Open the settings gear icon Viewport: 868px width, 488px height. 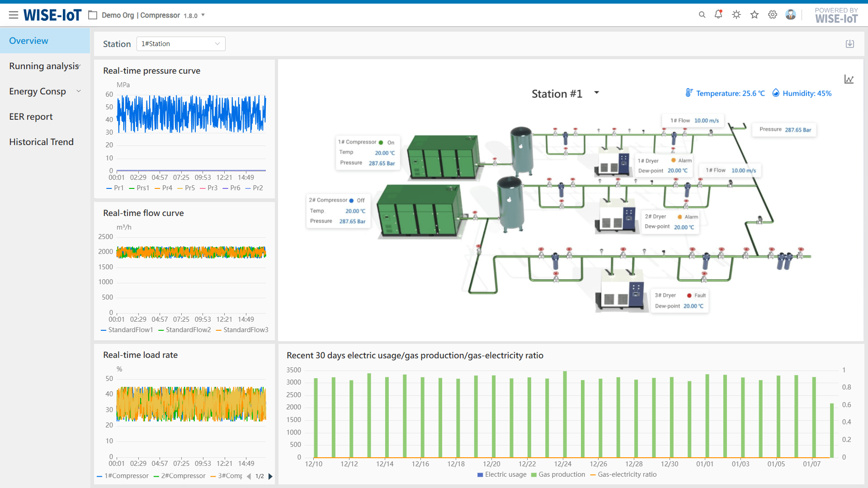(773, 15)
